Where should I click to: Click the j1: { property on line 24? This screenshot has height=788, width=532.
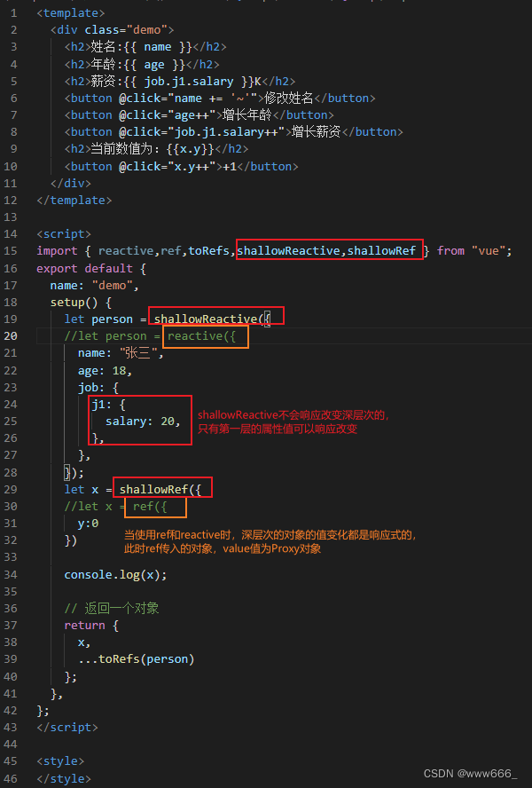pyautogui.click(x=108, y=405)
